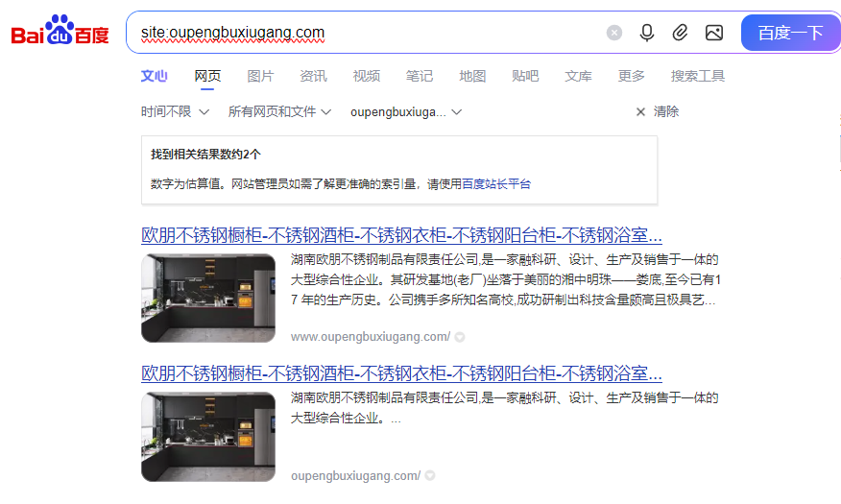841x504 pixels.
Task: Open the www.oupengbuxiugang.com/ URL link
Action: tap(371, 337)
